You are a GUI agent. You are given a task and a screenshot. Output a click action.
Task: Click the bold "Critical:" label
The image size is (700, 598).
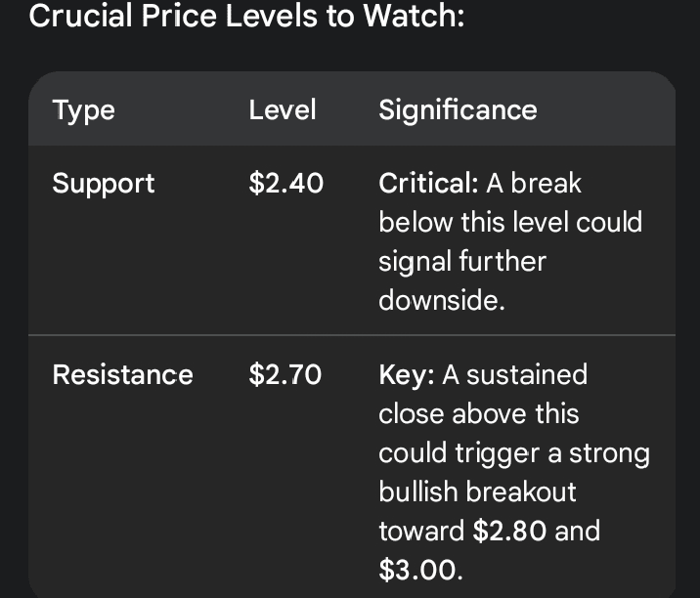pos(426,184)
